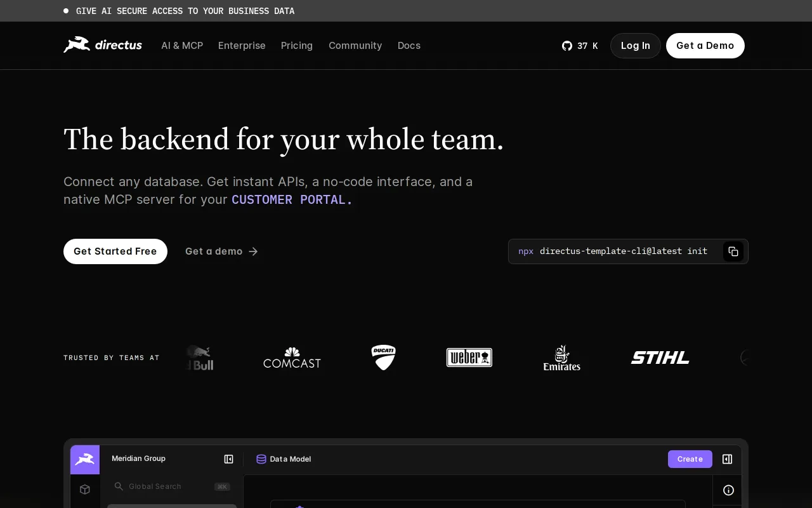The image size is (812, 508).
Task: Click the 'The backend for your whole team.' headline
Action: pos(284,140)
